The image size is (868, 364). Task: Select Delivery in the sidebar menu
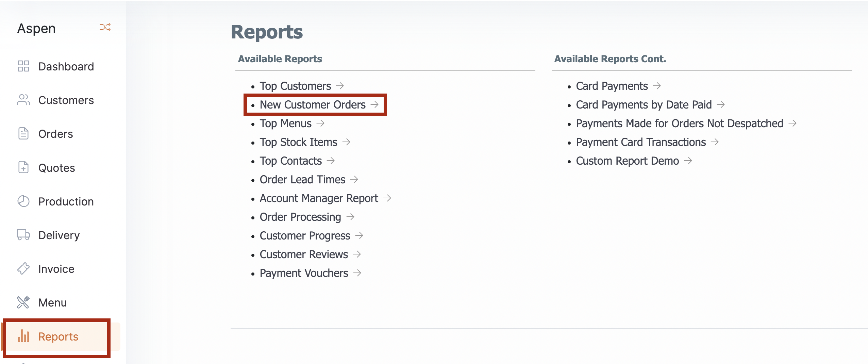pos(59,235)
